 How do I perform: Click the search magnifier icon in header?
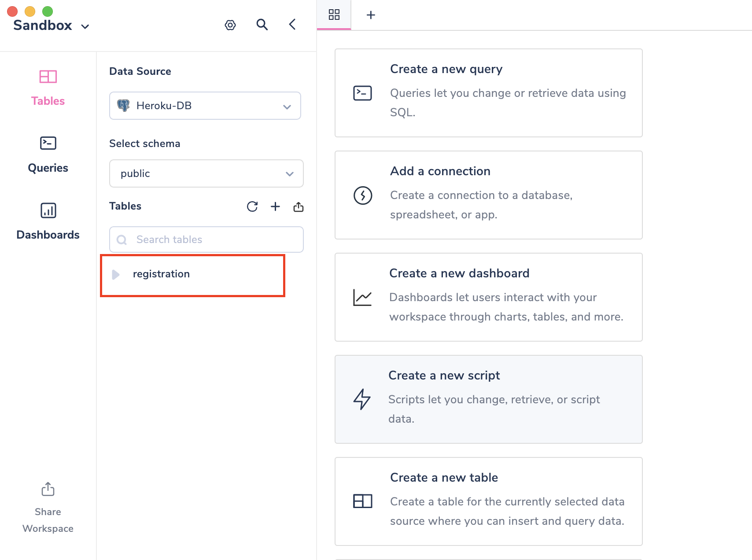[262, 25]
